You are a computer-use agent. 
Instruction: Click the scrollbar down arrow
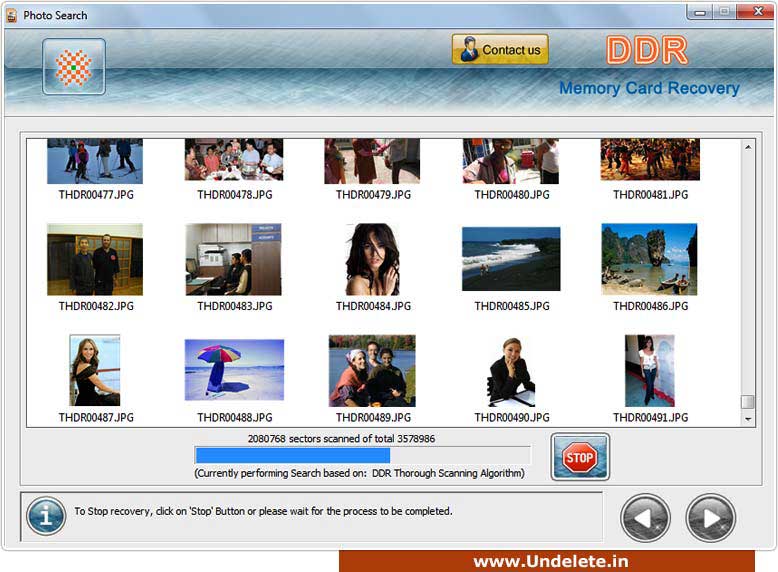coord(747,420)
